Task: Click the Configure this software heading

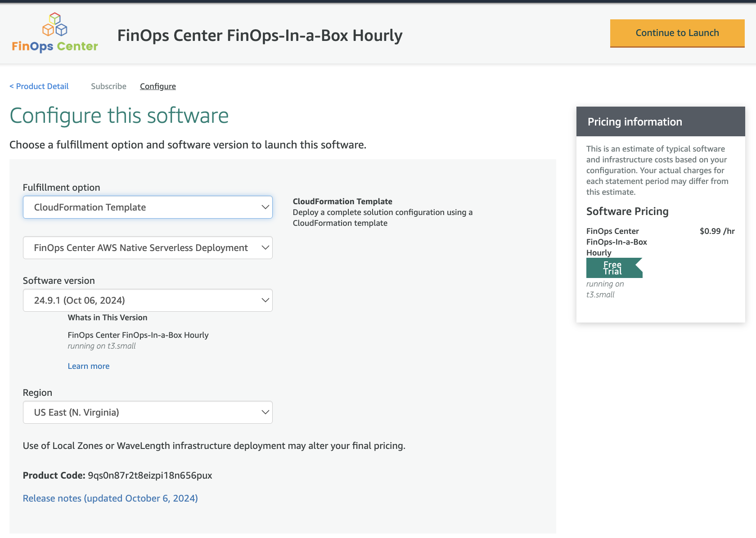Action: pyautogui.click(x=119, y=116)
